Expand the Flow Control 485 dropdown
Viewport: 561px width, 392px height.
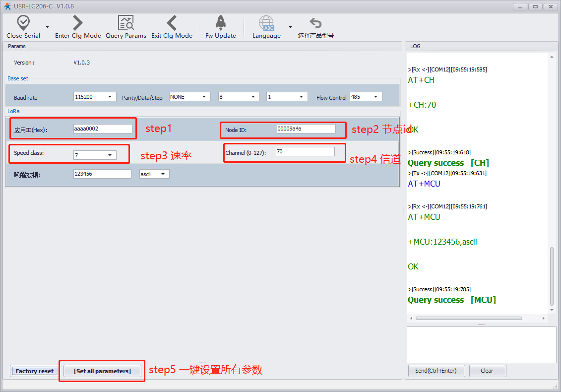click(366, 97)
